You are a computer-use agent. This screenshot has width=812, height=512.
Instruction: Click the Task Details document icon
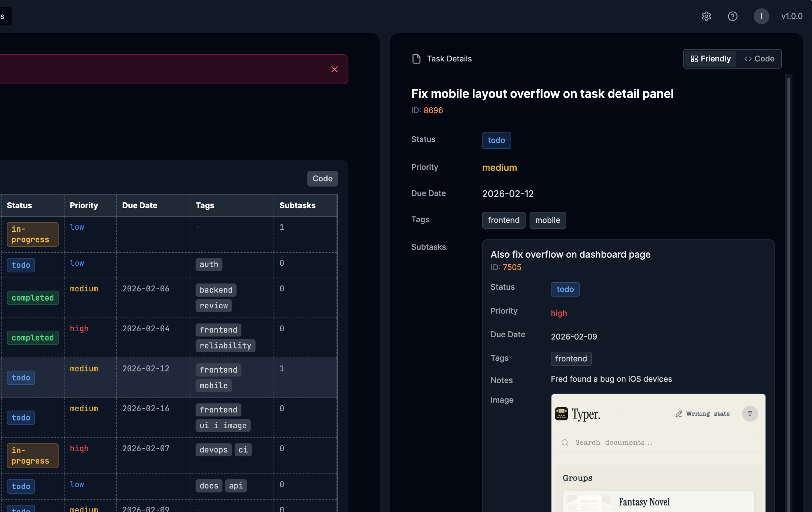point(416,59)
